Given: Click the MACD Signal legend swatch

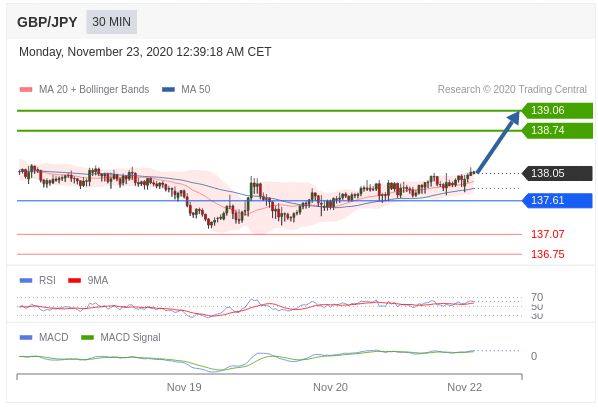Looking at the screenshot, I should (87, 337).
